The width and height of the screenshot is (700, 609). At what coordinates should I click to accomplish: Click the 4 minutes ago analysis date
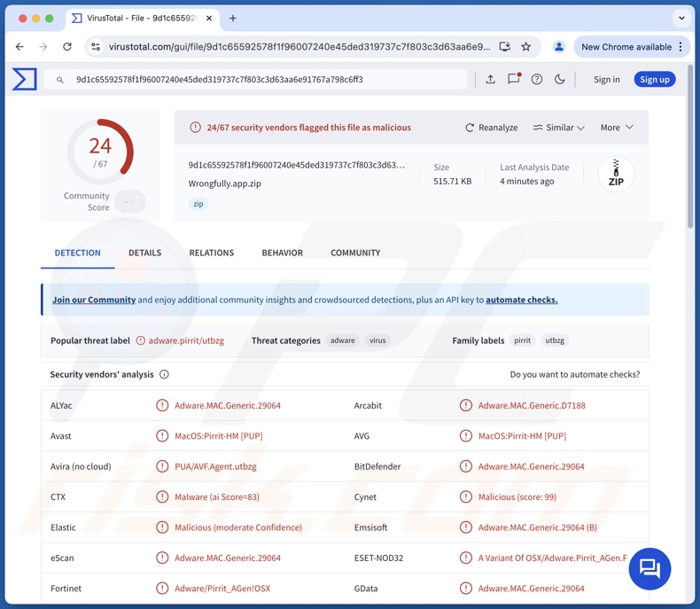pos(527,181)
